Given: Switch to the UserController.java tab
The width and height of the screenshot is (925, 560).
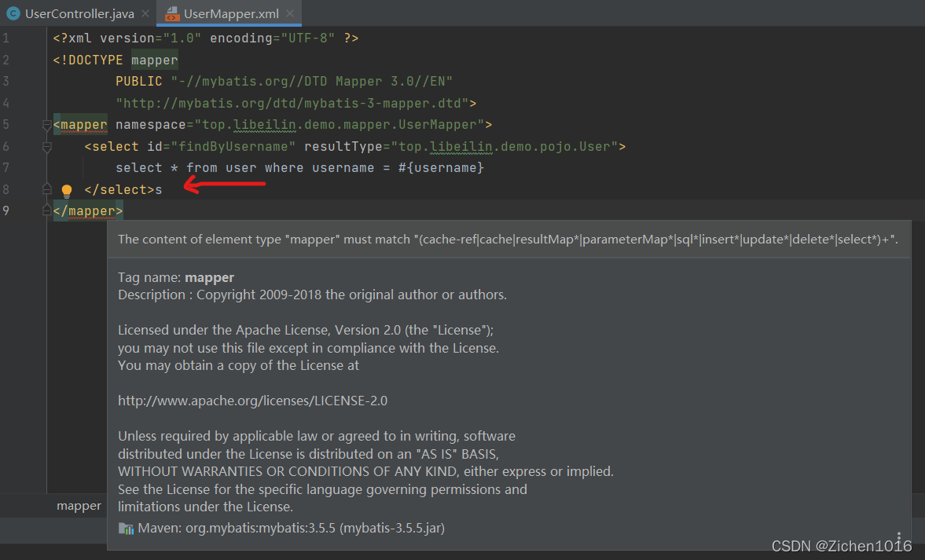Looking at the screenshot, I should 75,13.
